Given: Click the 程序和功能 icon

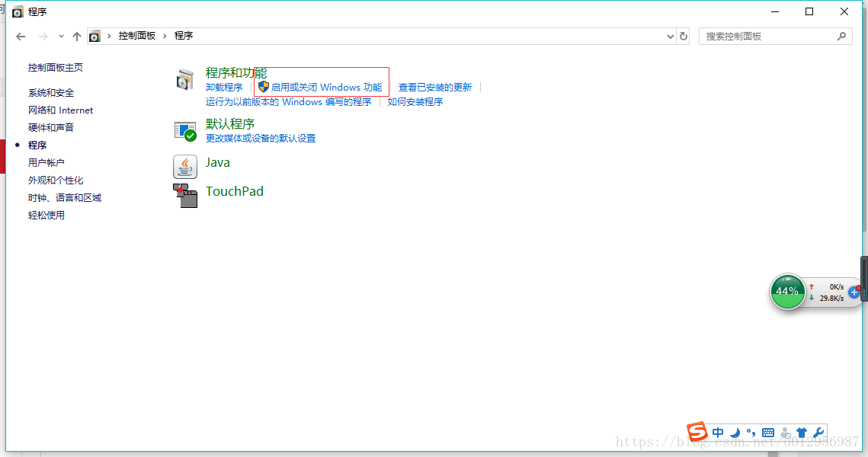Looking at the screenshot, I should (185, 80).
